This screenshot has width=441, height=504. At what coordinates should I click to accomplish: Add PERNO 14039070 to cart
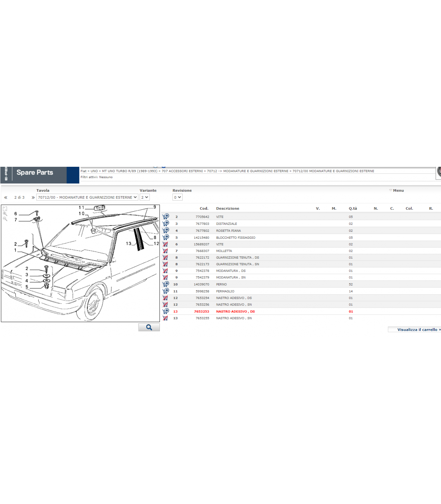166,284
